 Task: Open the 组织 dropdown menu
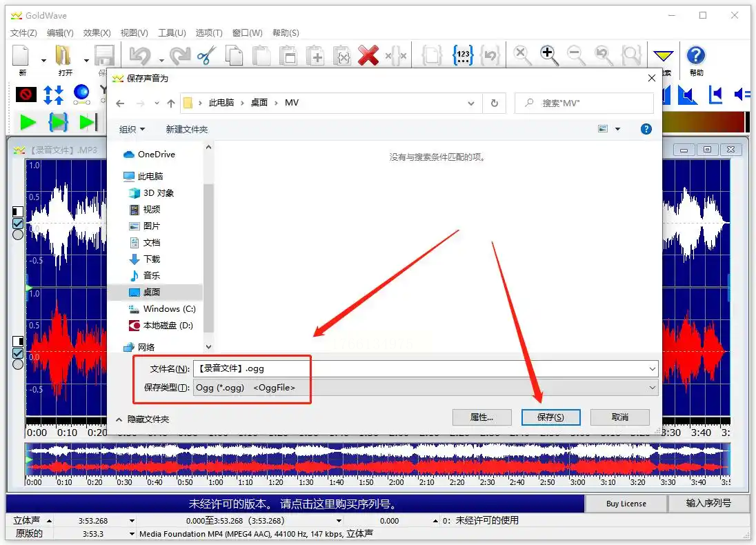tap(132, 129)
